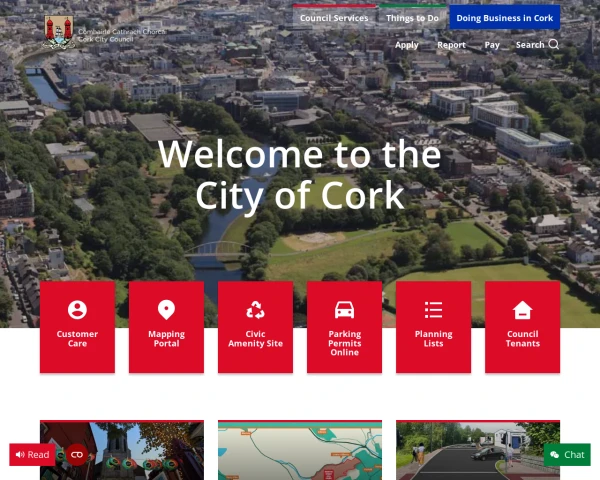Expand the Apply menu

point(406,45)
